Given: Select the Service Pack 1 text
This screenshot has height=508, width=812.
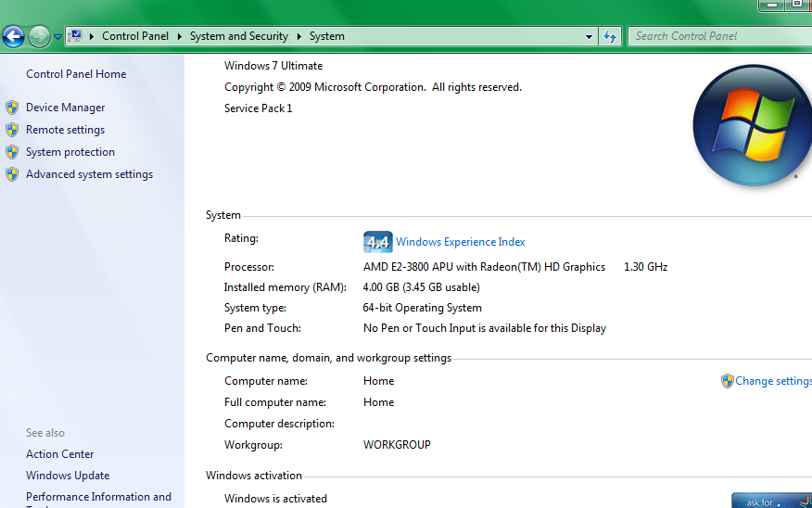Looking at the screenshot, I should click(259, 108).
